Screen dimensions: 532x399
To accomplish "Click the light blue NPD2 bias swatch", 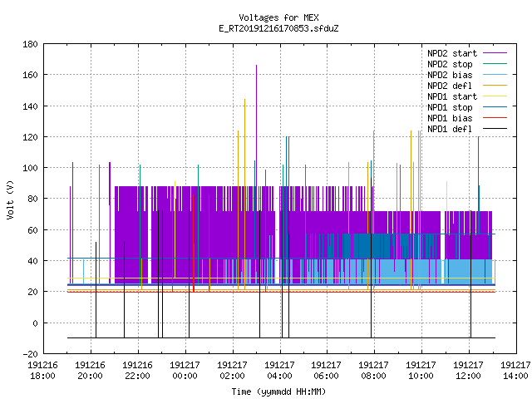I will click(x=495, y=75).
